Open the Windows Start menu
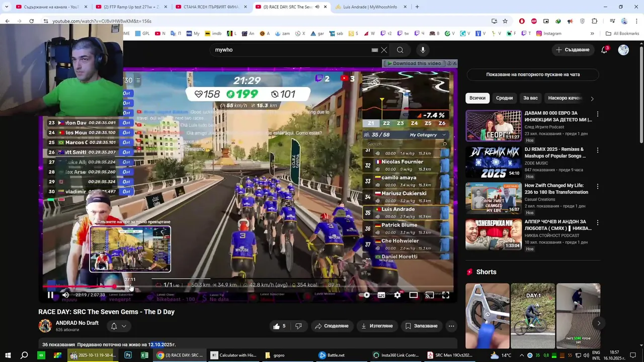 pos(8,355)
